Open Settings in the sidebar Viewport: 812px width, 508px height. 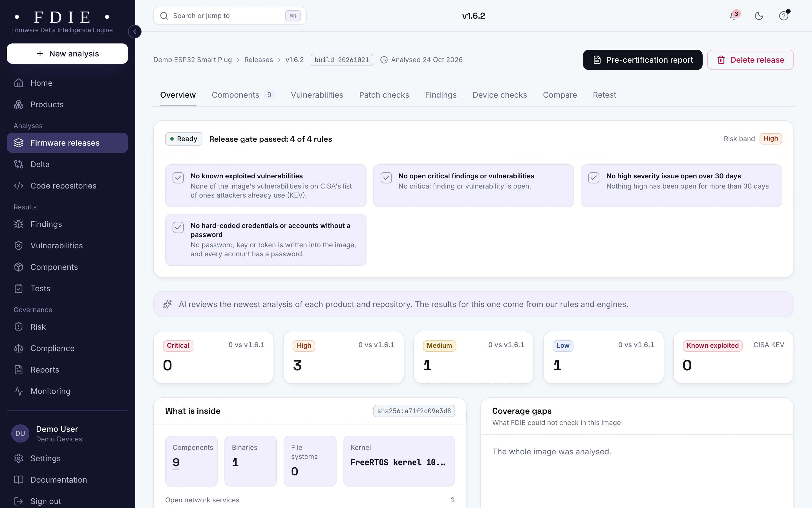coord(67,459)
